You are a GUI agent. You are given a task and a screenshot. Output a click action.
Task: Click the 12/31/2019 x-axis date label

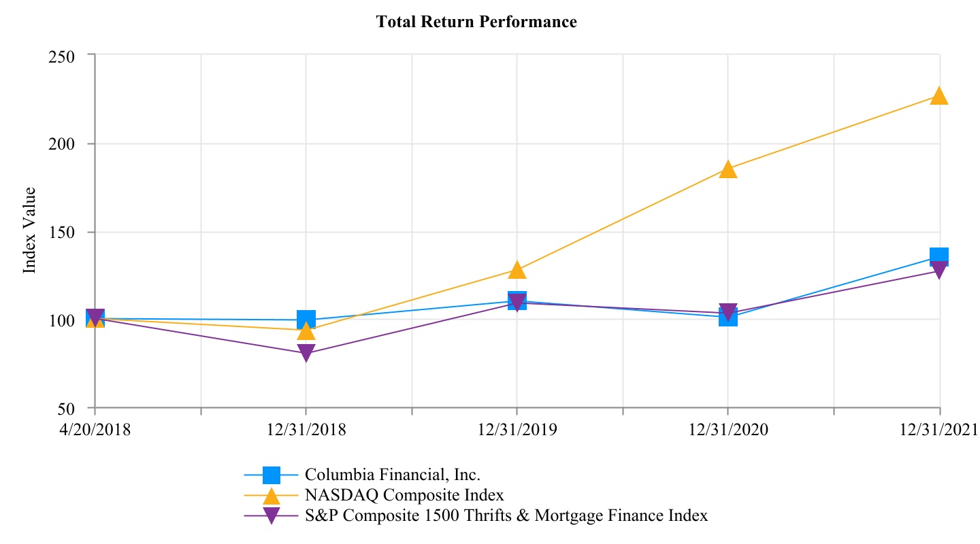click(x=517, y=429)
